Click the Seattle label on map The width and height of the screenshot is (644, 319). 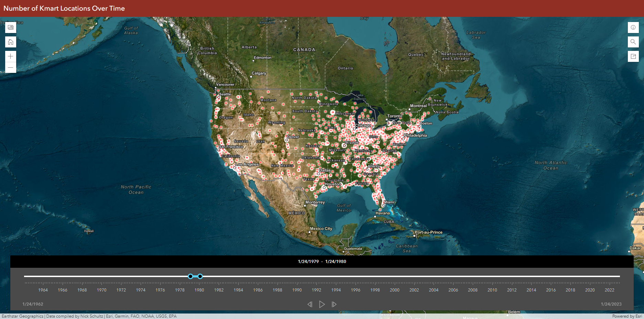[x=225, y=94]
